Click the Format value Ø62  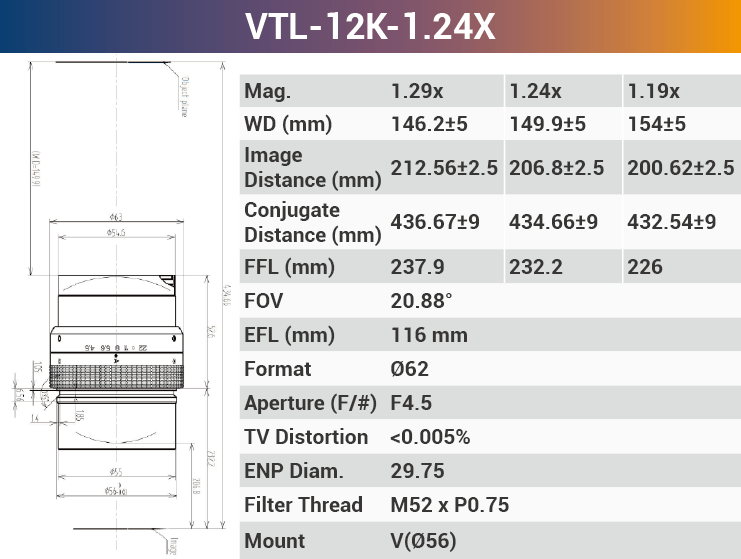(x=409, y=369)
